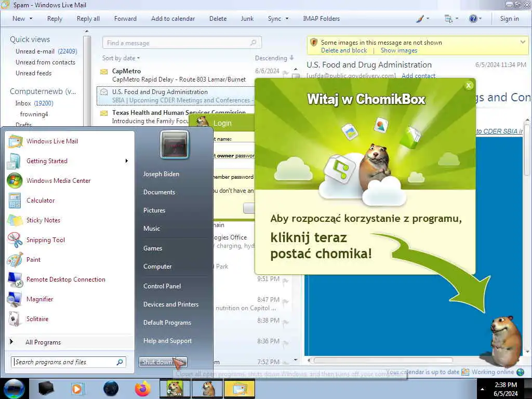
Task: Show hidden system tray icons arrow
Action: (482, 389)
